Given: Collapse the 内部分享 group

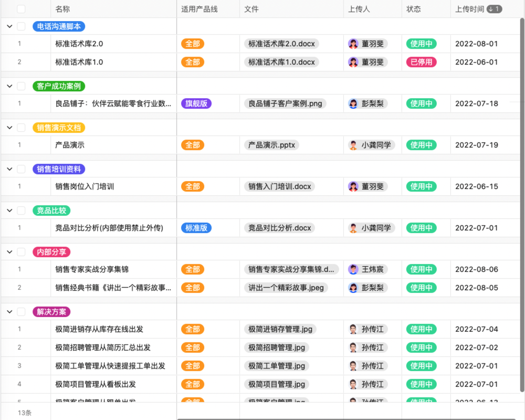Looking at the screenshot, I should click(x=8, y=252).
